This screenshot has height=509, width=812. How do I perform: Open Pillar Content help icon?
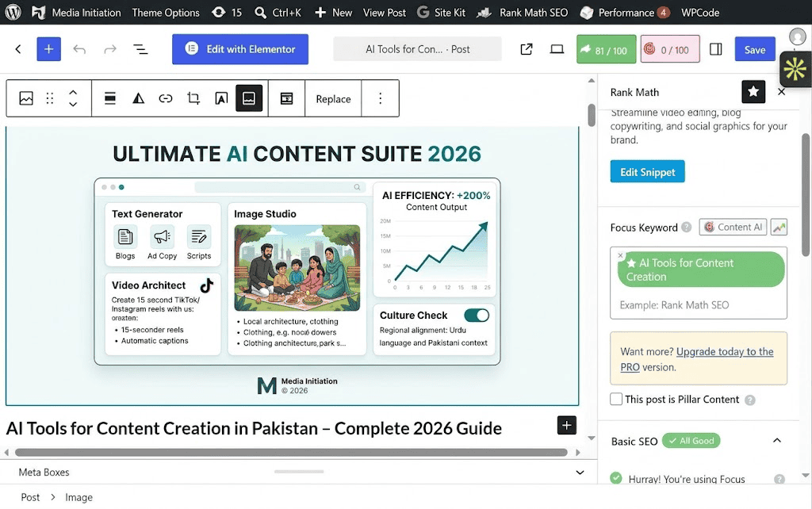coord(750,400)
